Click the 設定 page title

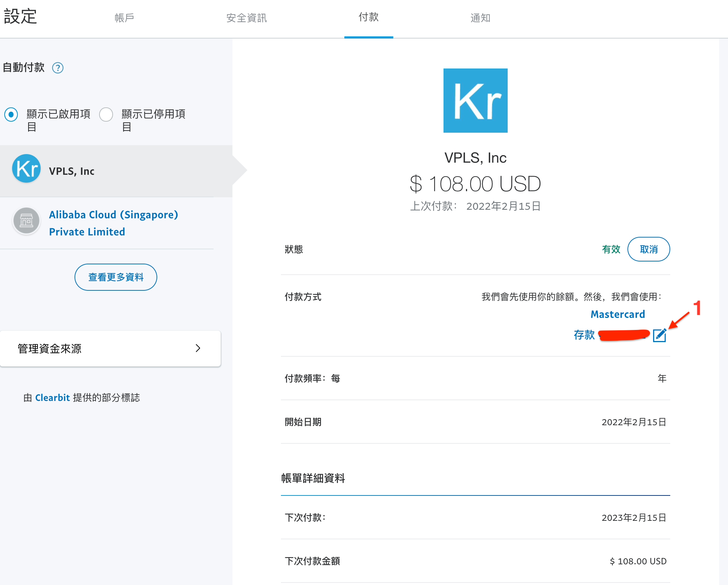[20, 16]
